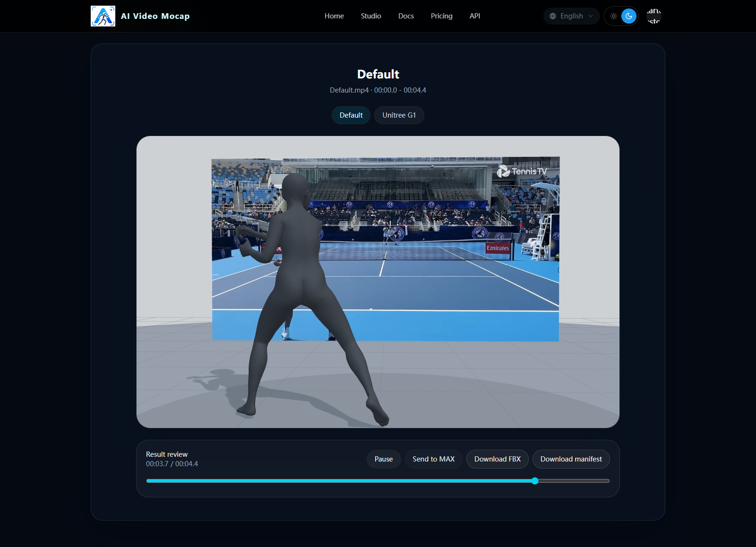
Task: Download the manifest file
Action: [571, 459]
